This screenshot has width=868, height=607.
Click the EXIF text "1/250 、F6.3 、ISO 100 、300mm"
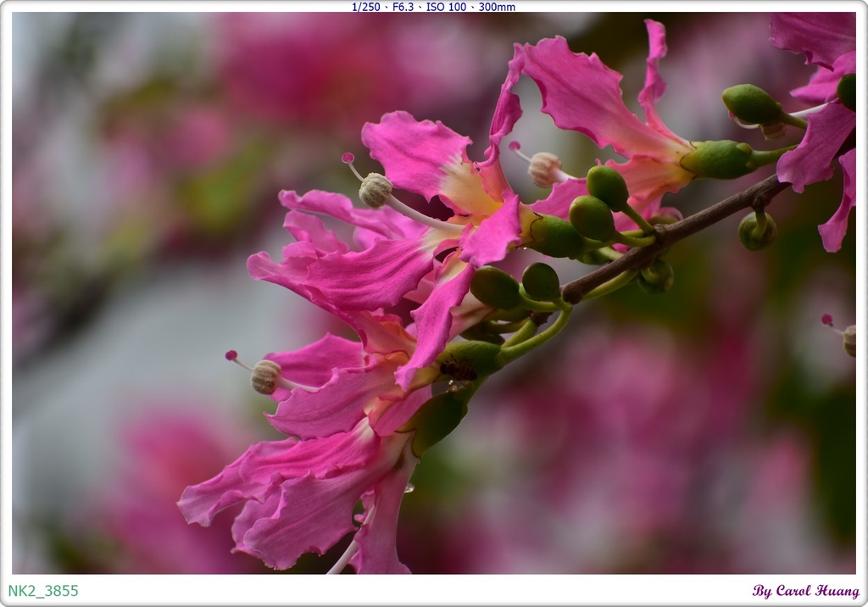433,7
